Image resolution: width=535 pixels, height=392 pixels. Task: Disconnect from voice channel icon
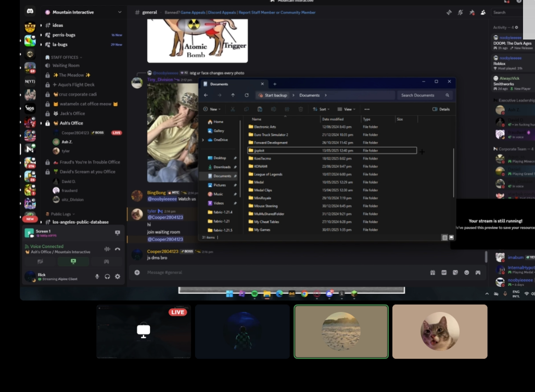[x=118, y=249]
